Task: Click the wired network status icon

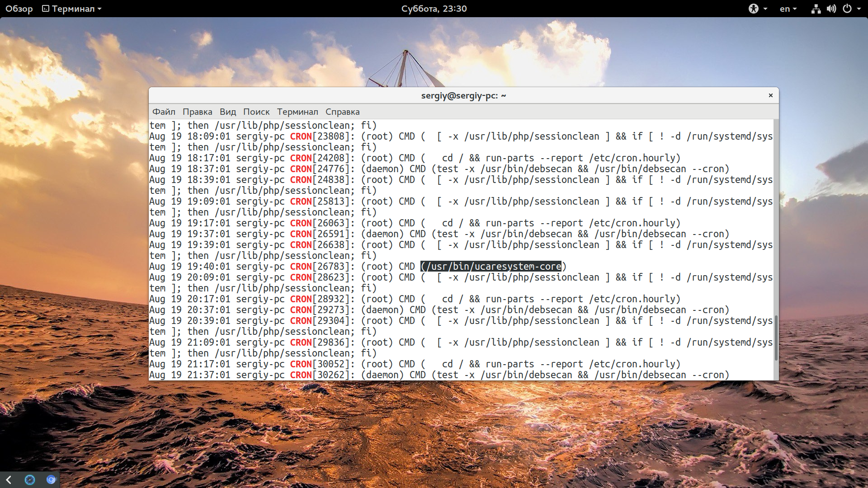Action: (x=816, y=9)
